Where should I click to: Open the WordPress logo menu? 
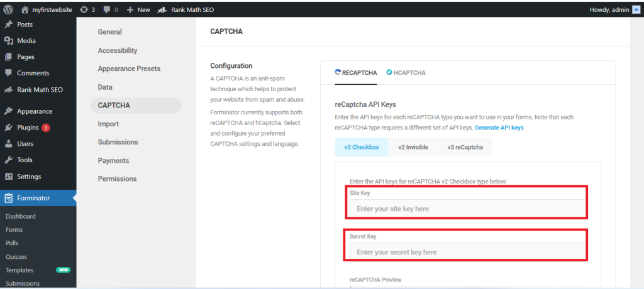[x=8, y=9]
